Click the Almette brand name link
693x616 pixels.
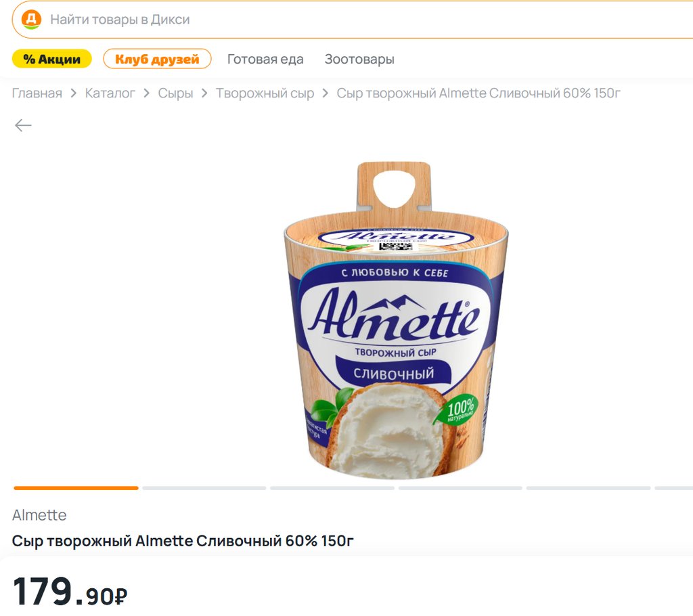[39, 515]
